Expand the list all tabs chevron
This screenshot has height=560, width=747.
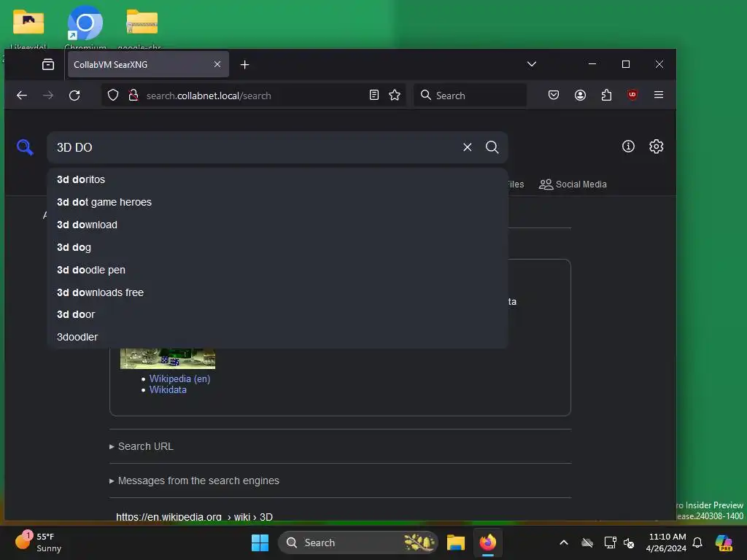pyautogui.click(x=532, y=64)
